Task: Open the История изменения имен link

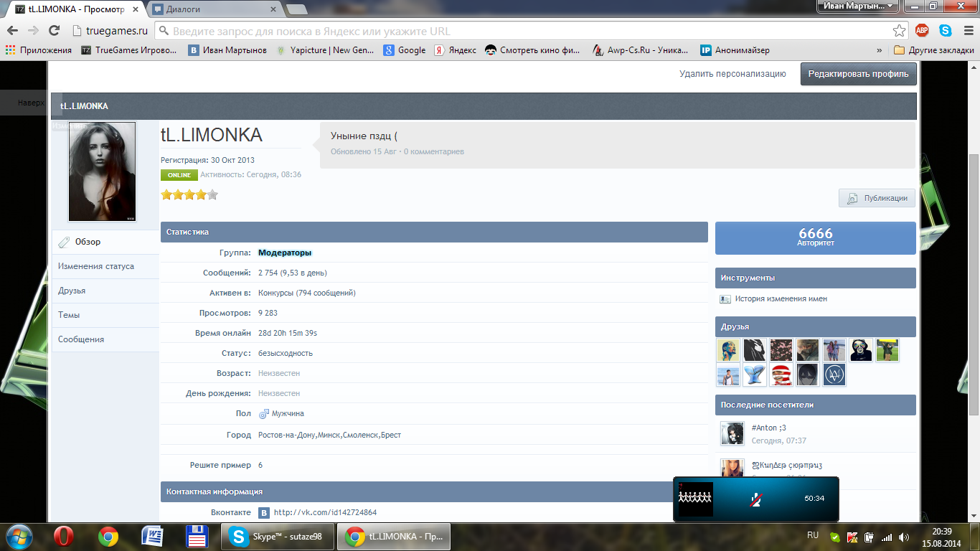Action: click(x=781, y=299)
